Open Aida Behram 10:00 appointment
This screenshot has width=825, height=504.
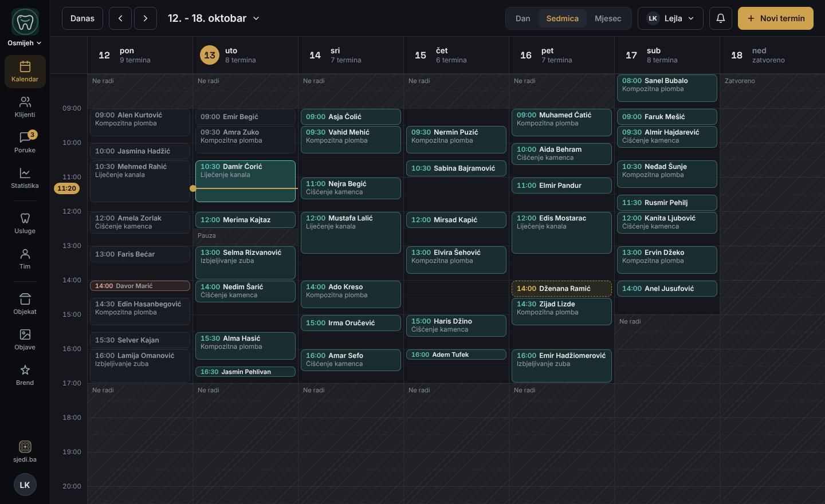coord(561,154)
